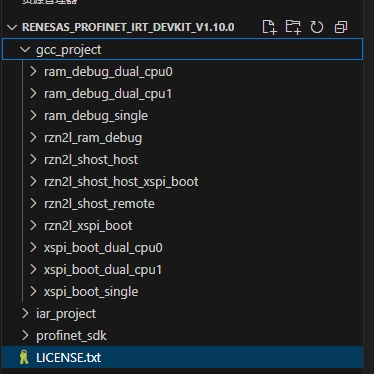Select rzn2l_shost_host_xspi_boot folder name

[121, 182]
